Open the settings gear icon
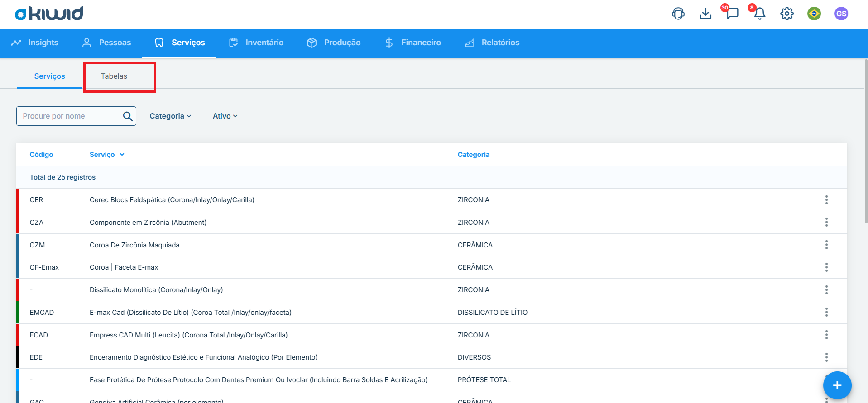The width and height of the screenshot is (868, 403). tap(787, 14)
